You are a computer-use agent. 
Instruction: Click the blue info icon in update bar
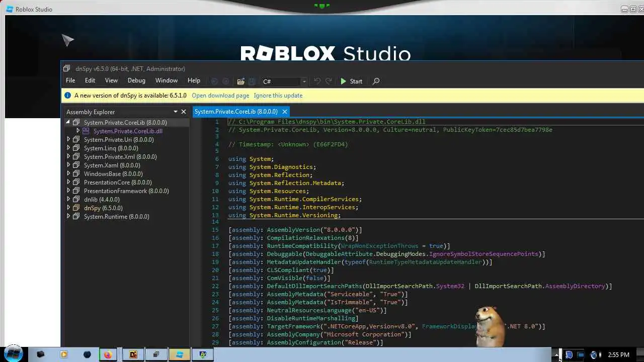68,96
